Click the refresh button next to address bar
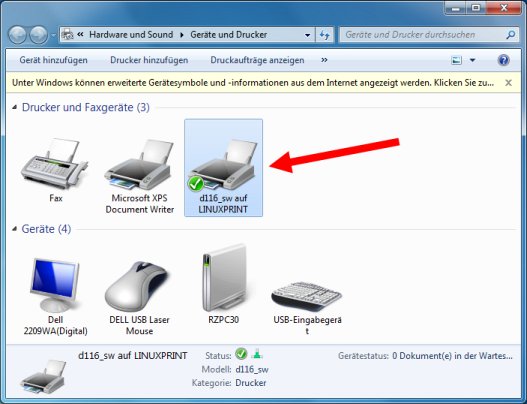 point(324,35)
